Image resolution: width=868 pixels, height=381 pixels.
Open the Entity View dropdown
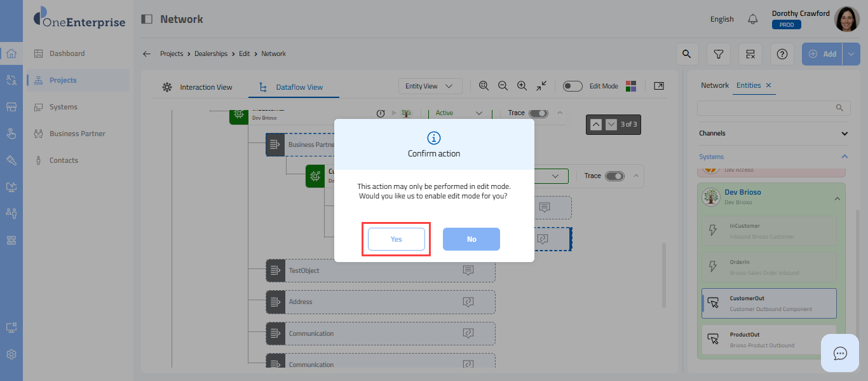point(430,87)
